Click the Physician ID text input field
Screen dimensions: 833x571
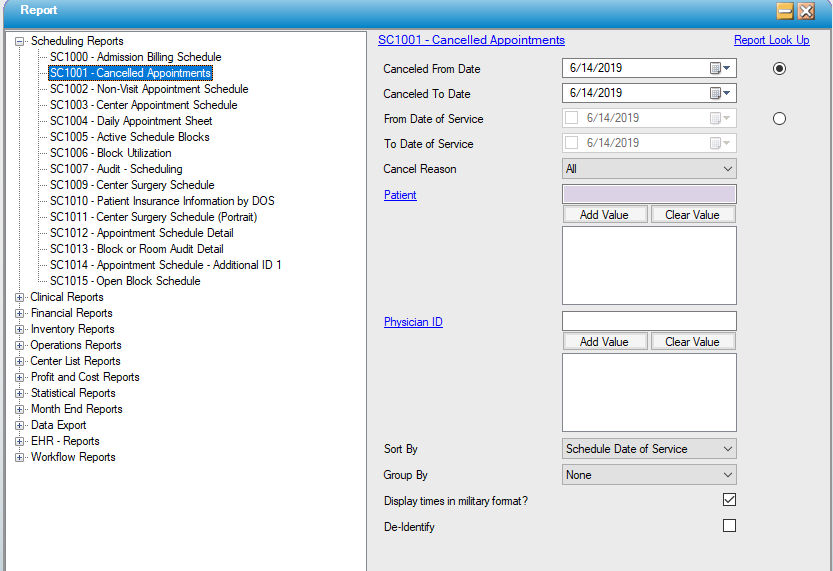click(x=649, y=321)
